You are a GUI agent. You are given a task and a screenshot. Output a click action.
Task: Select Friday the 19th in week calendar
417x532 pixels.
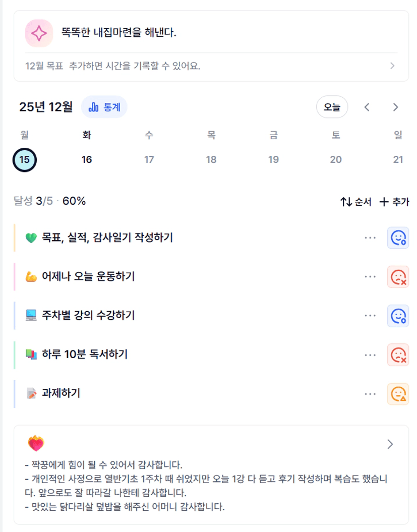(x=273, y=160)
